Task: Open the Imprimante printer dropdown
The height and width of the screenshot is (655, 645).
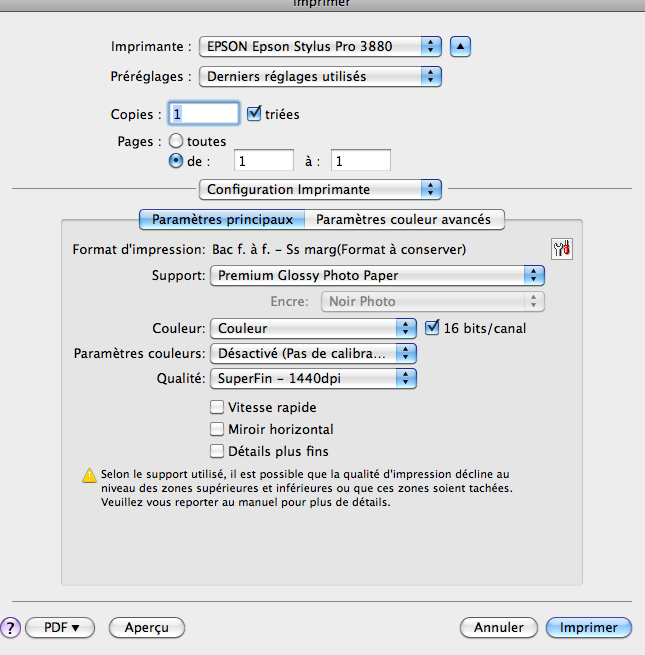Action: [x=319, y=46]
